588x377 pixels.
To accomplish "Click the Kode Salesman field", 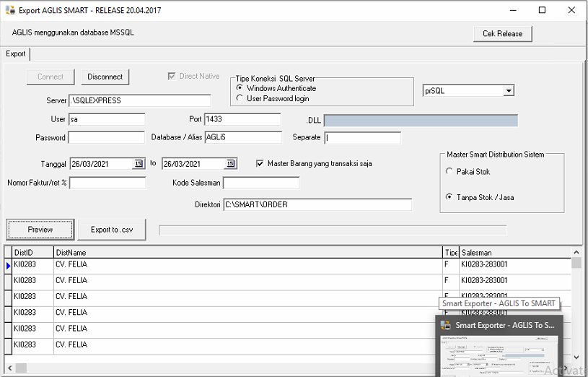I will pyautogui.click(x=261, y=183).
